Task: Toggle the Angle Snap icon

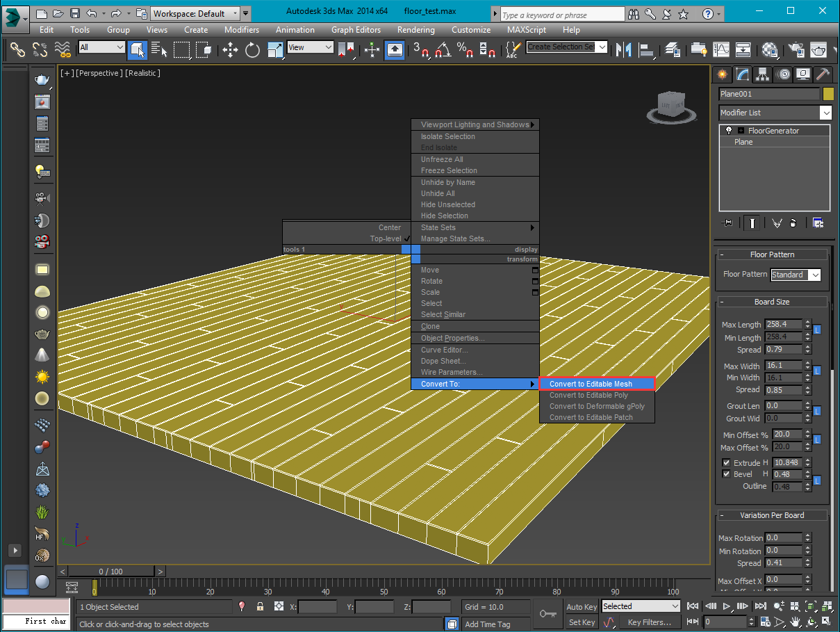Action: (x=442, y=49)
